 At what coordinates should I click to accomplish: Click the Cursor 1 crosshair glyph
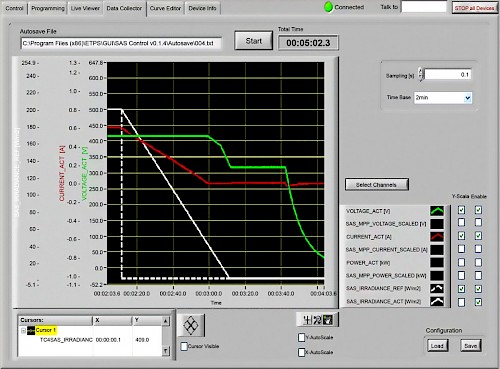pos(31,330)
